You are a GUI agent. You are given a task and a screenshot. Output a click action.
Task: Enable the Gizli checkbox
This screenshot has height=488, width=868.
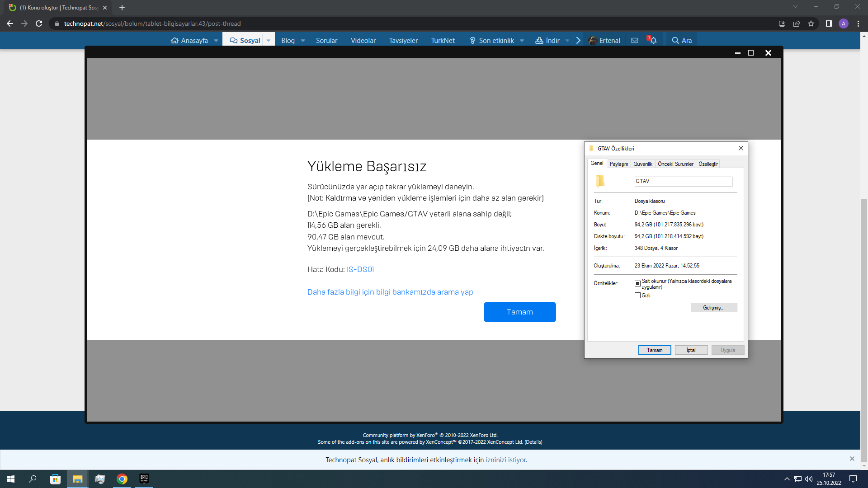tap(637, 296)
